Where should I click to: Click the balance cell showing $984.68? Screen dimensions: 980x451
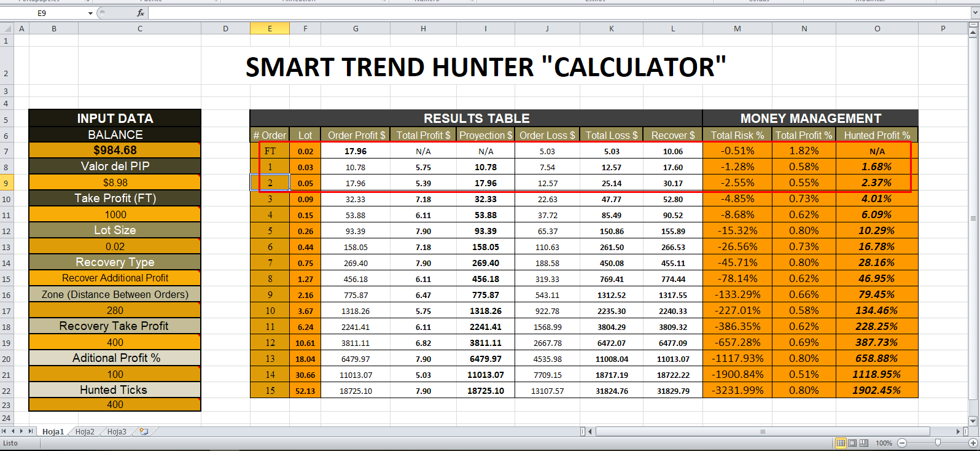tap(115, 151)
